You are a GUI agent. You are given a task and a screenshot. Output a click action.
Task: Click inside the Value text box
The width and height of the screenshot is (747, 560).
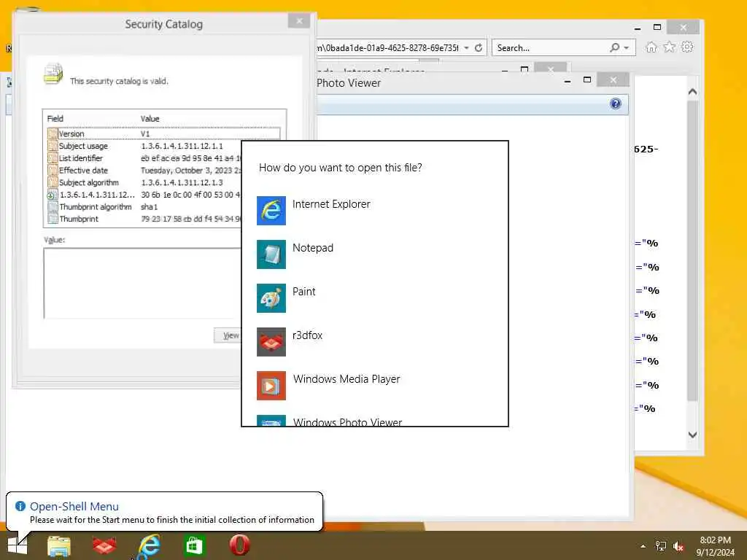click(x=142, y=283)
